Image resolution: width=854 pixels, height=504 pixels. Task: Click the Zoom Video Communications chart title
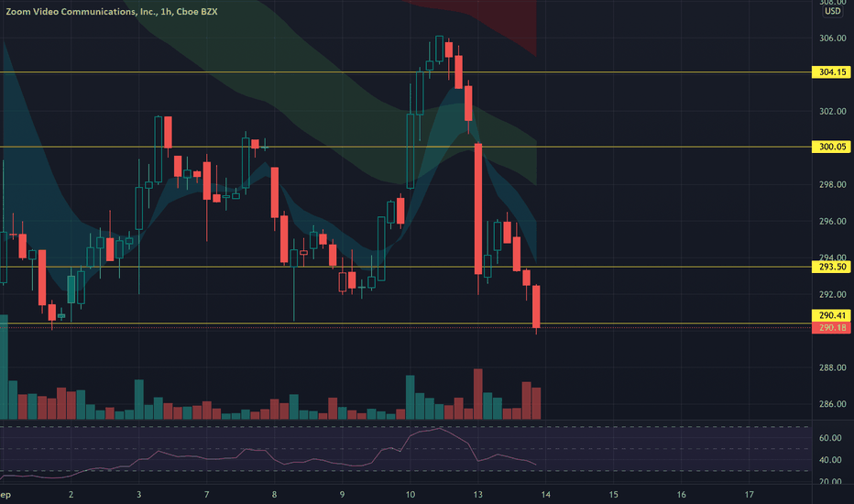pyautogui.click(x=112, y=11)
